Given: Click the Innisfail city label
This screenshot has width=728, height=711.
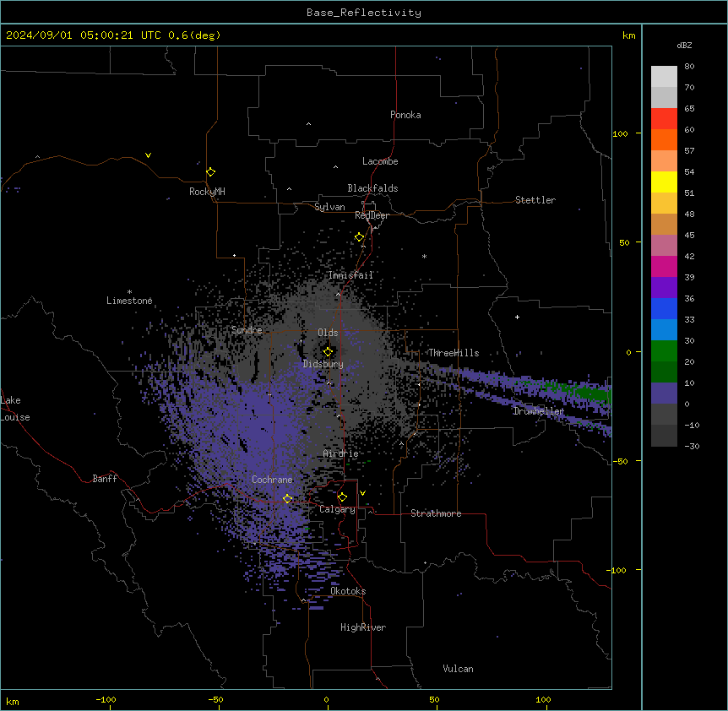Looking at the screenshot, I should [x=350, y=275].
